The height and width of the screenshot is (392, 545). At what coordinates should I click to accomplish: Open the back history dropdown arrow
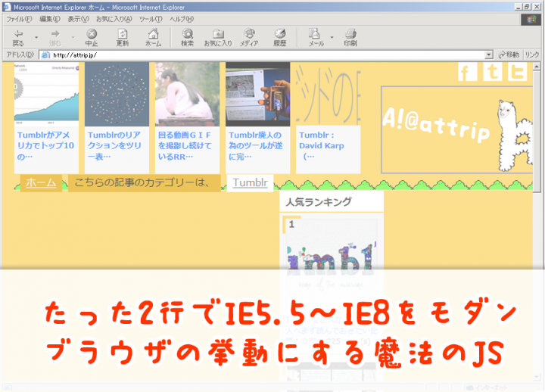(x=36, y=37)
